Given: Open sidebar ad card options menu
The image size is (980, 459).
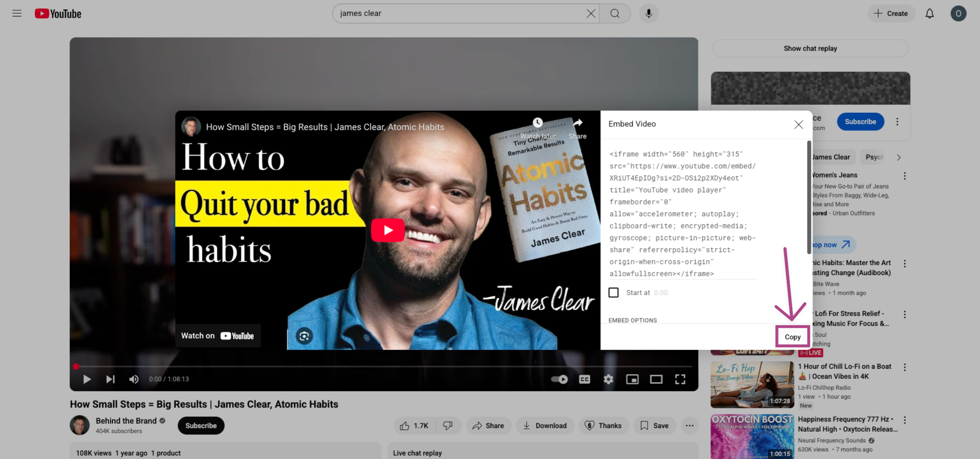Looking at the screenshot, I should click(x=897, y=122).
